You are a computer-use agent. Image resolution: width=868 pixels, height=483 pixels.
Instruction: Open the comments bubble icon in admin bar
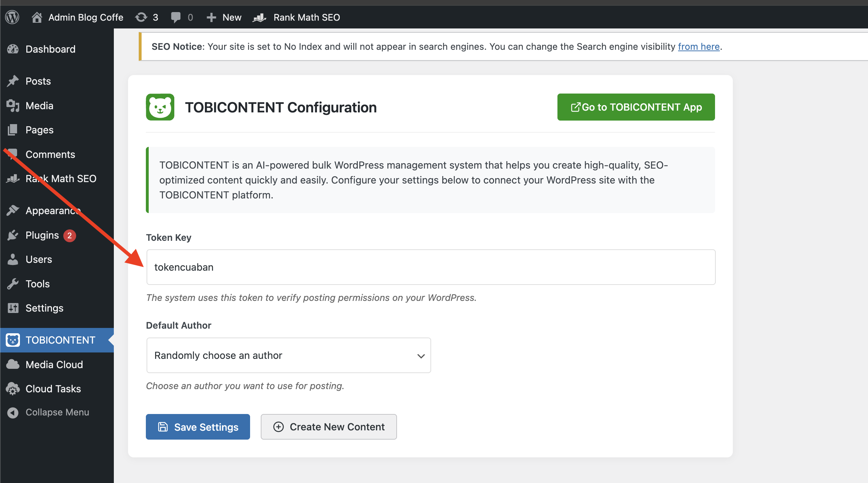click(176, 17)
